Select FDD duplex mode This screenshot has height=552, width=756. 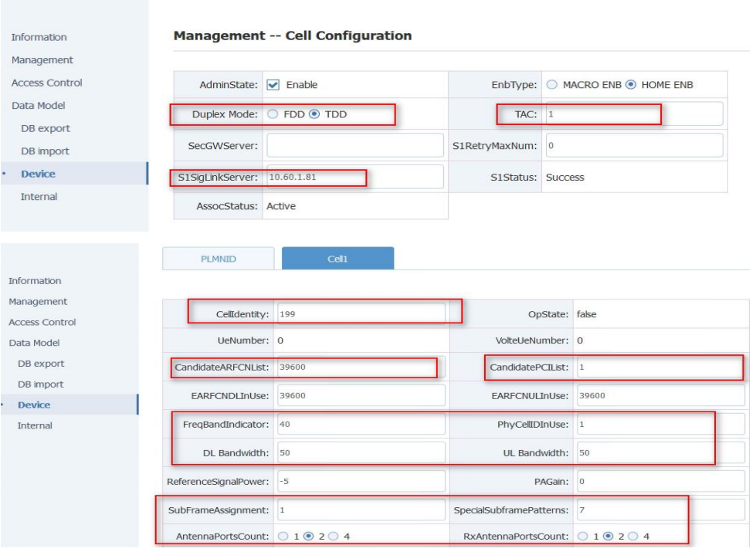pyautogui.click(x=273, y=115)
